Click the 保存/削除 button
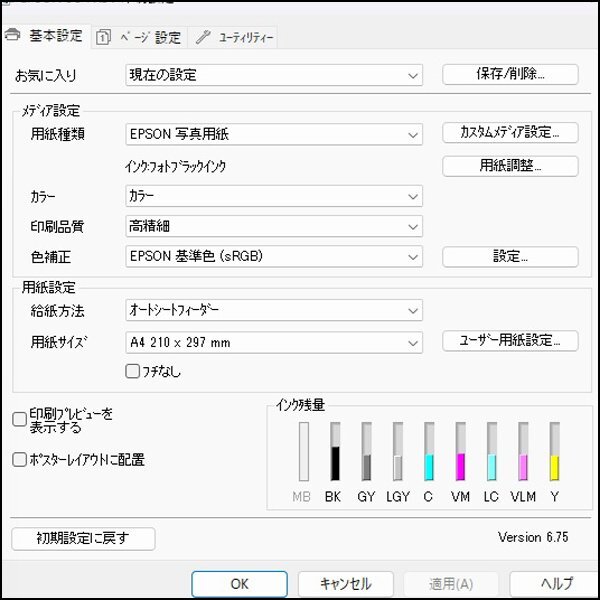This screenshot has width=600, height=600. [510, 74]
